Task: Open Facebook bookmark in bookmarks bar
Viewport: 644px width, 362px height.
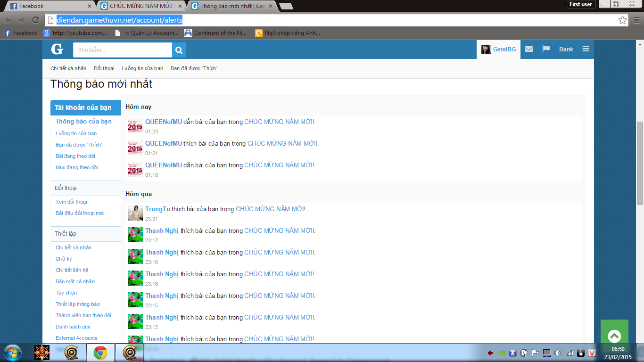Action: click(x=20, y=33)
